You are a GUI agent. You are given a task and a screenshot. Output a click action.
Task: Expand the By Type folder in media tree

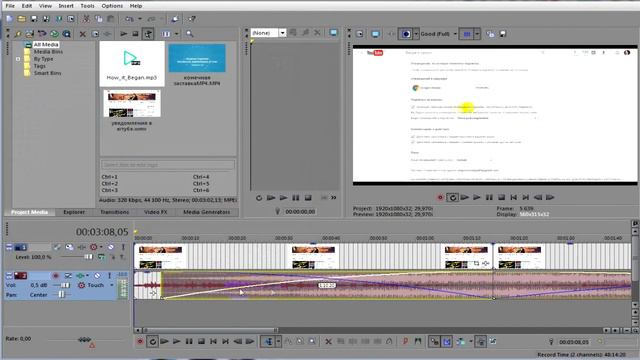coord(18,59)
